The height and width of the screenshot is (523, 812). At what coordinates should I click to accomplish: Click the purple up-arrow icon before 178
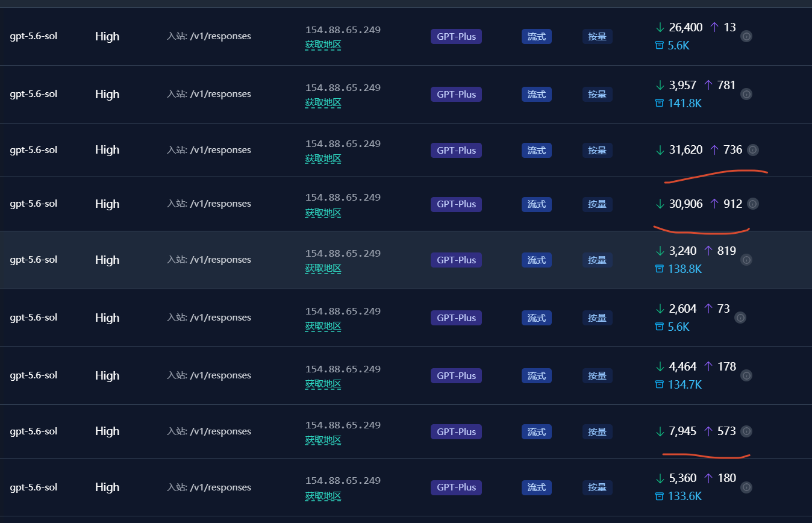pos(708,366)
